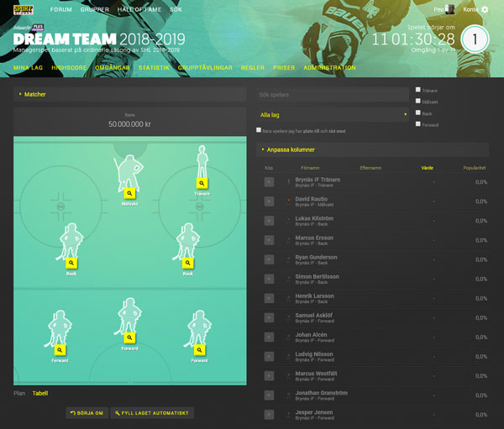Click the round number 1 badge
The image size is (504, 429).
[x=475, y=39]
